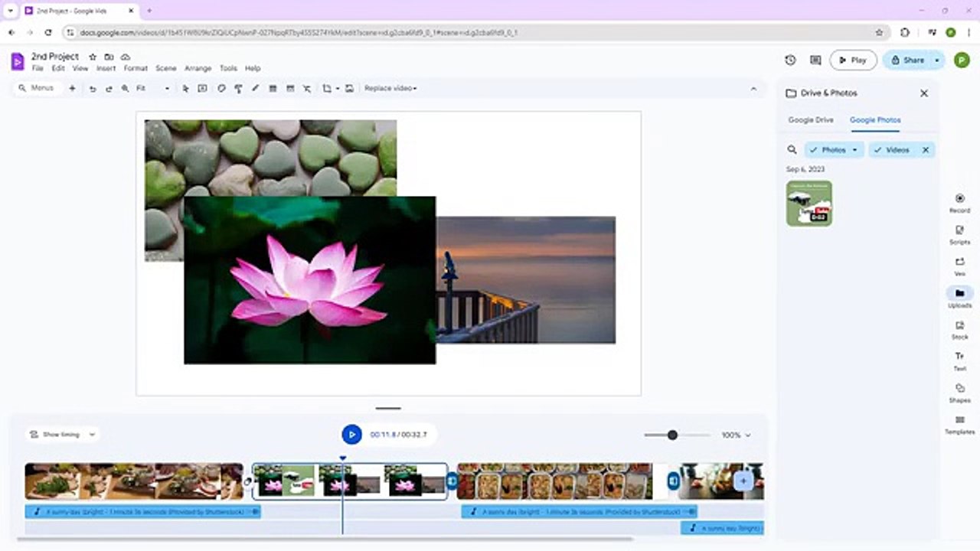Collapse the toolbar with the chevron
Screen dimensions: 980x551
click(x=753, y=89)
